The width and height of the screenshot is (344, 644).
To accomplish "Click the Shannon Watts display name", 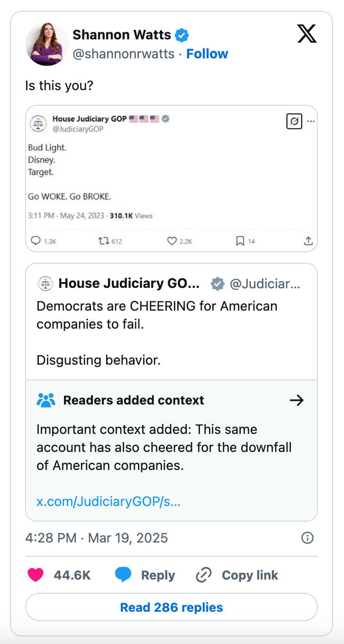I will [x=122, y=35].
